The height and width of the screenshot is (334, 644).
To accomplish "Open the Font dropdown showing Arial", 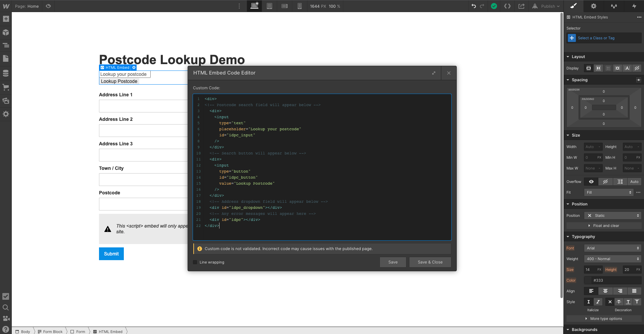I will tap(612, 248).
